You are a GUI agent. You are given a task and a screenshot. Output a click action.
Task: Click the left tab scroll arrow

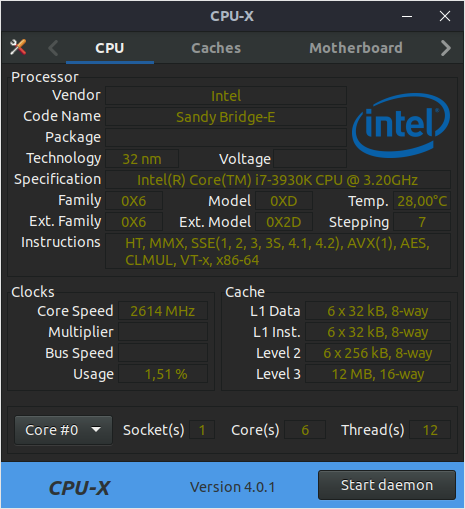53,48
